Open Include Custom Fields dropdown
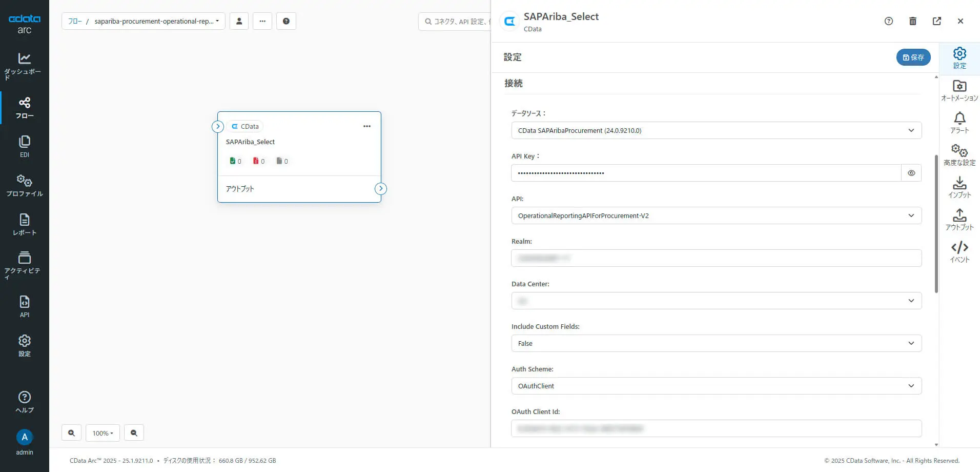This screenshot has height=472, width=980. (x=716, y=343)
